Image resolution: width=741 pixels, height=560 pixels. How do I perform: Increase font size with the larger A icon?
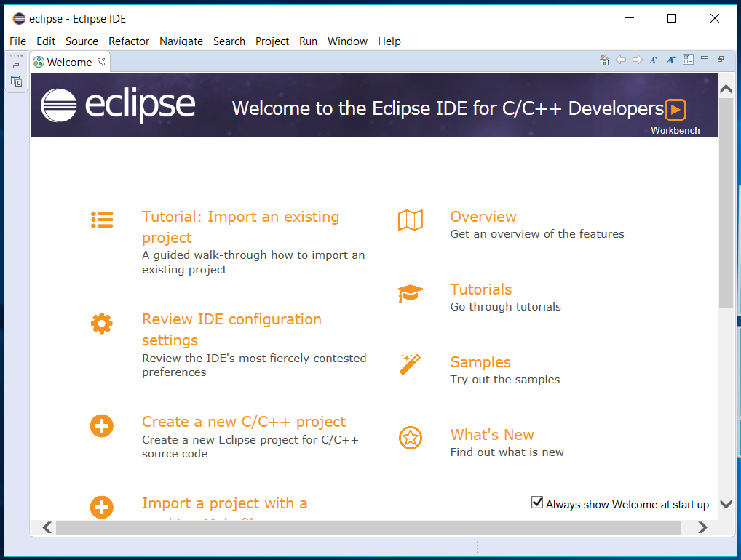671,60
